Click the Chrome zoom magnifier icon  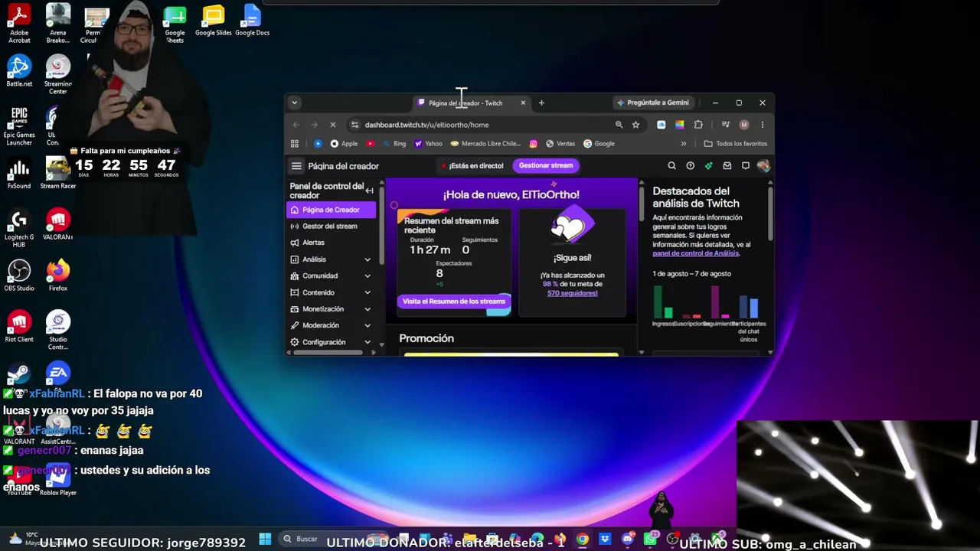pyautogui.click(x=619, y=125)
